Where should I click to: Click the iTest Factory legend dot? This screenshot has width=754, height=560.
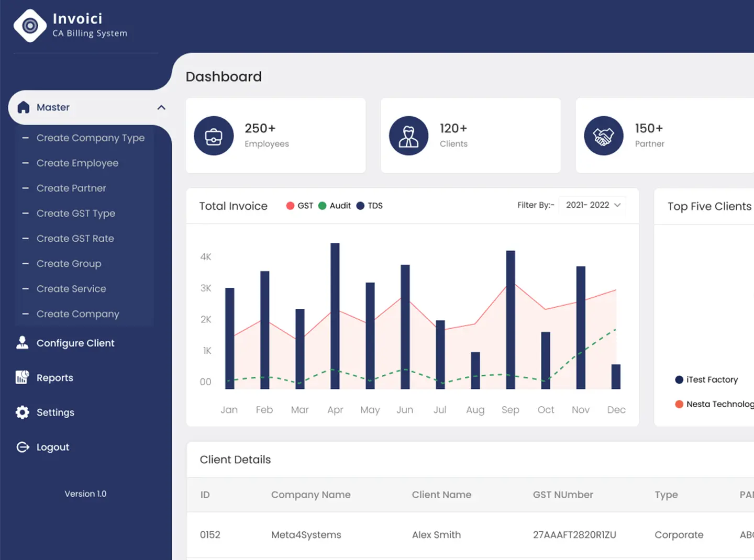pyautogui.click(x=679, y=379)
